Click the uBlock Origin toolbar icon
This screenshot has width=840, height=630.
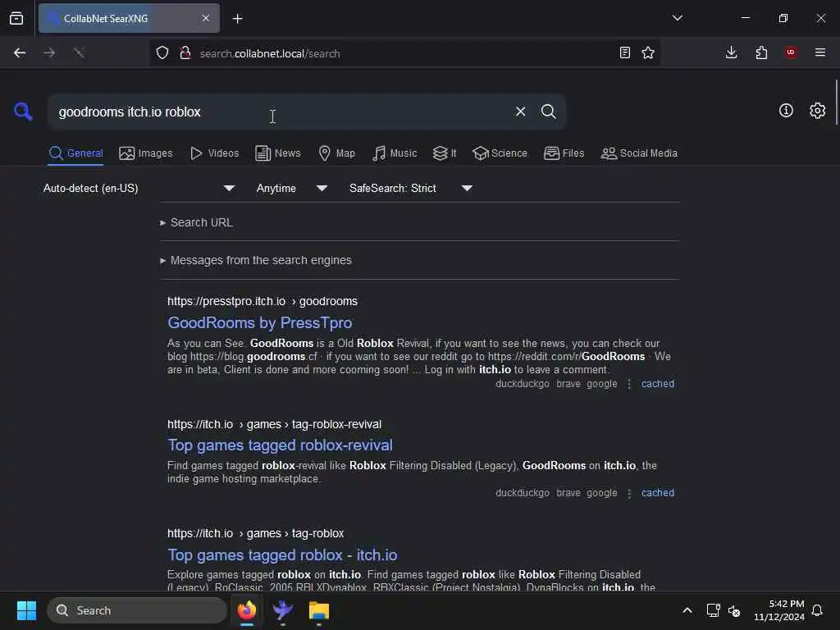point(791,52)
